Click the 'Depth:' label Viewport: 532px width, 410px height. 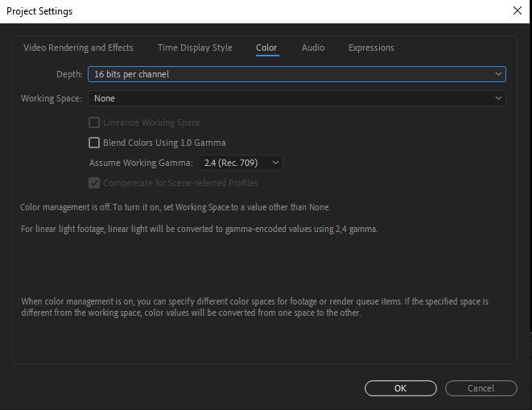pyautogui.click(x=69, y=74)
